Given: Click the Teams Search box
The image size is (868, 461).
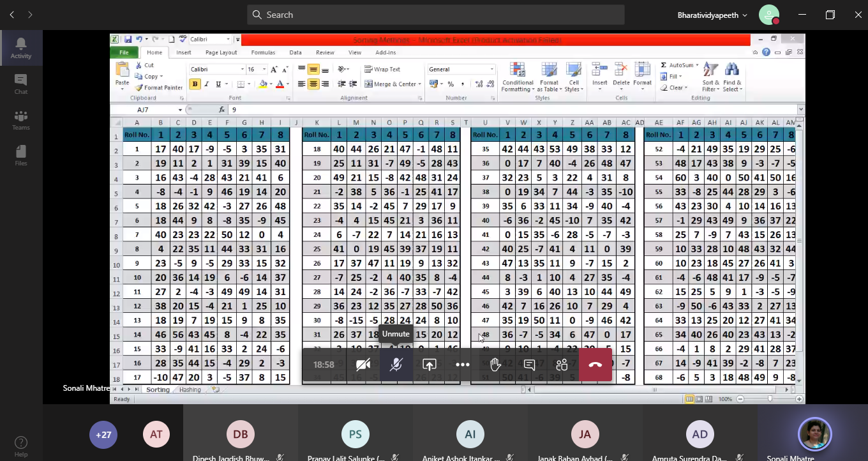Looking at the screenshot, I should pos(435,15).
